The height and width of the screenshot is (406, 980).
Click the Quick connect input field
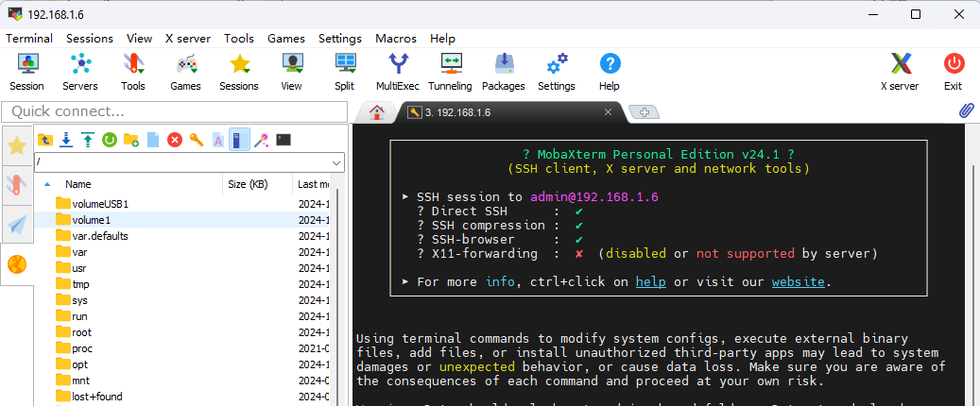[x=175, y=111]
